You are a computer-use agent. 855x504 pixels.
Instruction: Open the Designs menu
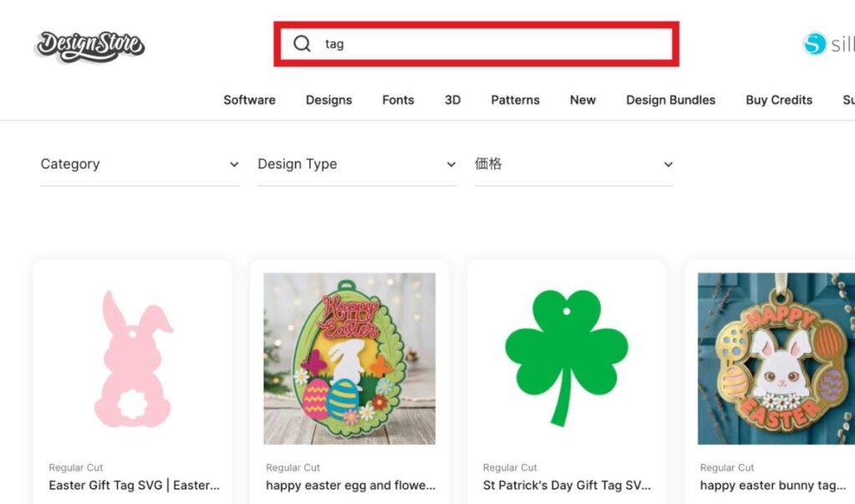click(x=328, y=100)
